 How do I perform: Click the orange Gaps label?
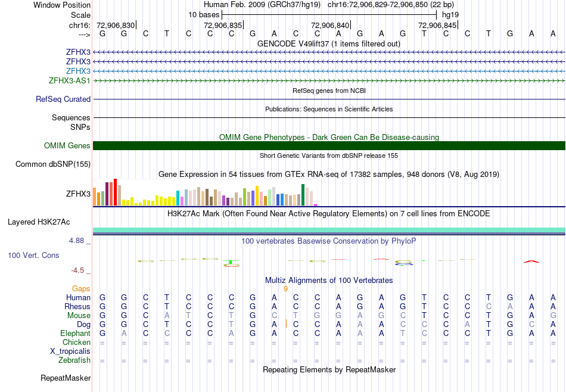coord(81,289)
